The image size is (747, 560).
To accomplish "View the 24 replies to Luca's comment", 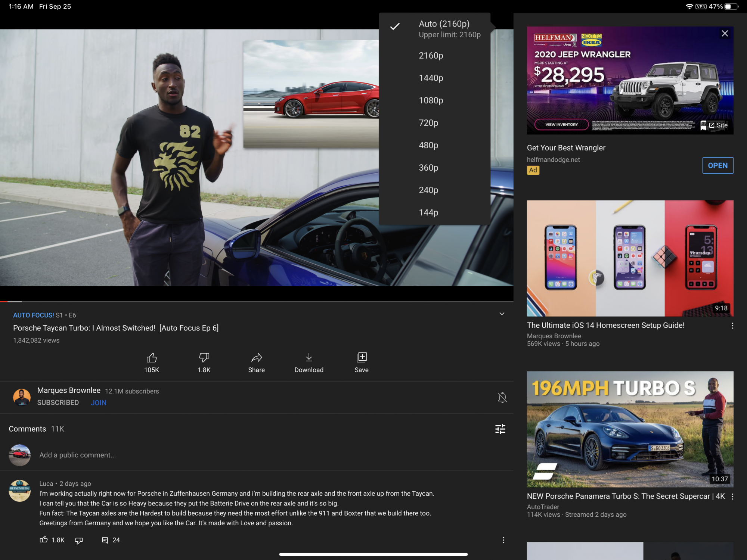I will 111,540.
